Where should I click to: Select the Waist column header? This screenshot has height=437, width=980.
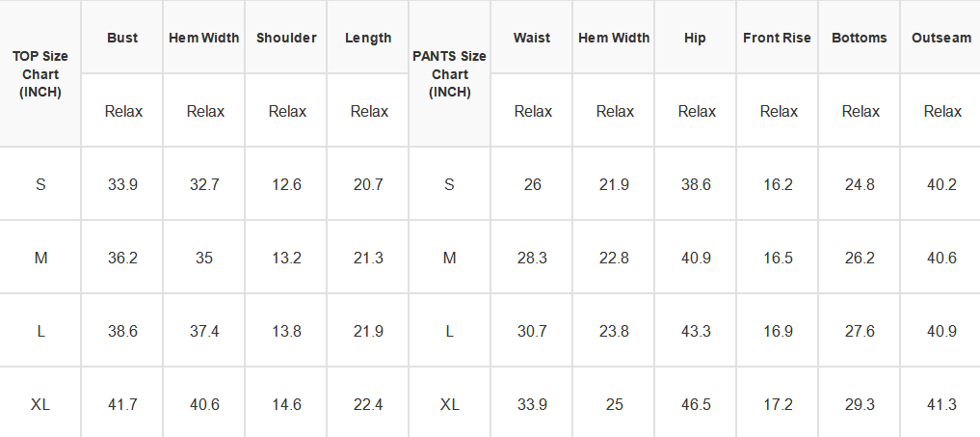[x=532, y=38]
